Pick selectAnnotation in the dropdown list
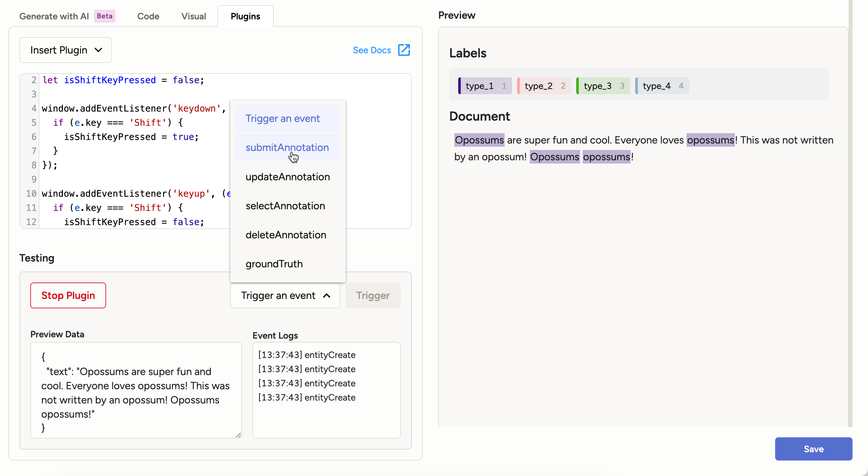The width and height of the screenshot is (868, 476). pos(285,206)
